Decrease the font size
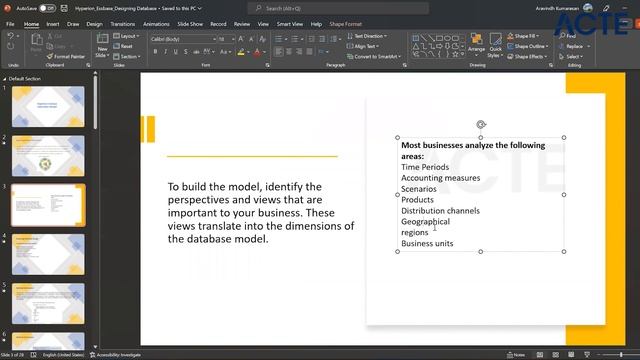Viewport: 640px width, 360px height. 251,39
